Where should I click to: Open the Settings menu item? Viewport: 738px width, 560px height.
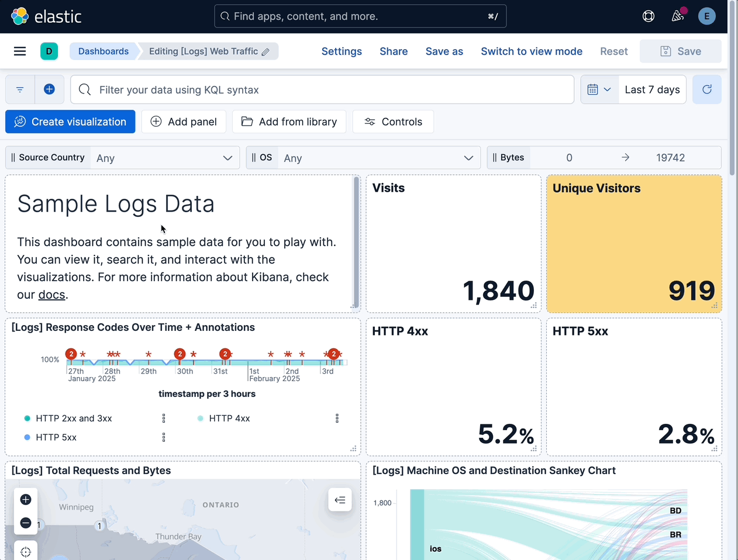(342, 51)
